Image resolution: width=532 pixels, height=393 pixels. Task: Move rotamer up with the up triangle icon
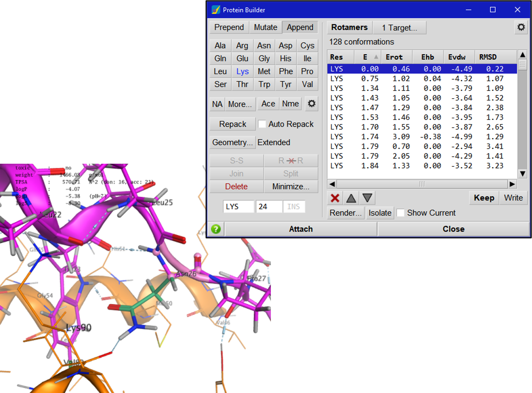point(351,198)
